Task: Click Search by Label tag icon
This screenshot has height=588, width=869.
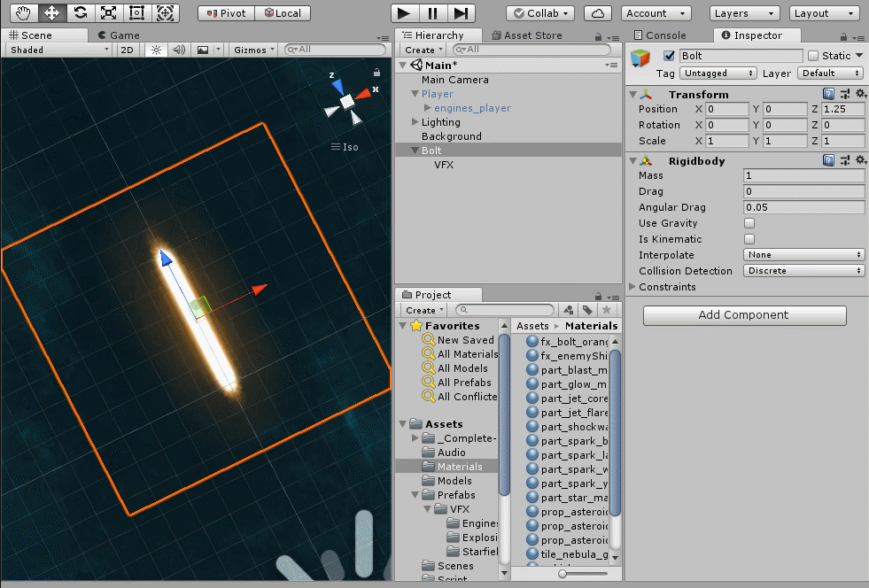Action: point(587,310)
